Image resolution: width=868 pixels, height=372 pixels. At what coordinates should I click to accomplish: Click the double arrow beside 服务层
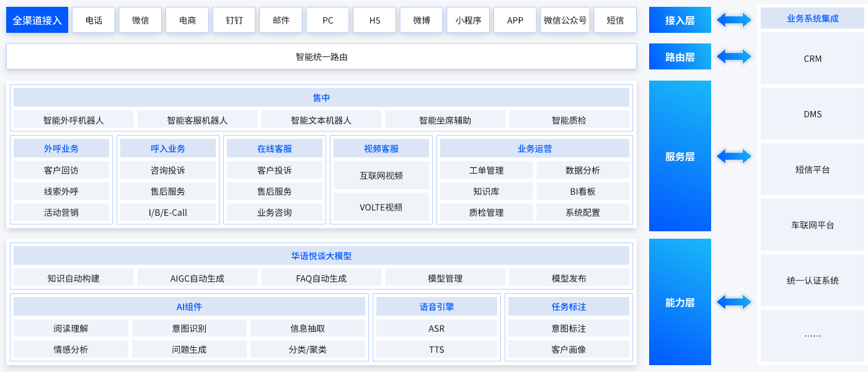(x=734, y=156)
